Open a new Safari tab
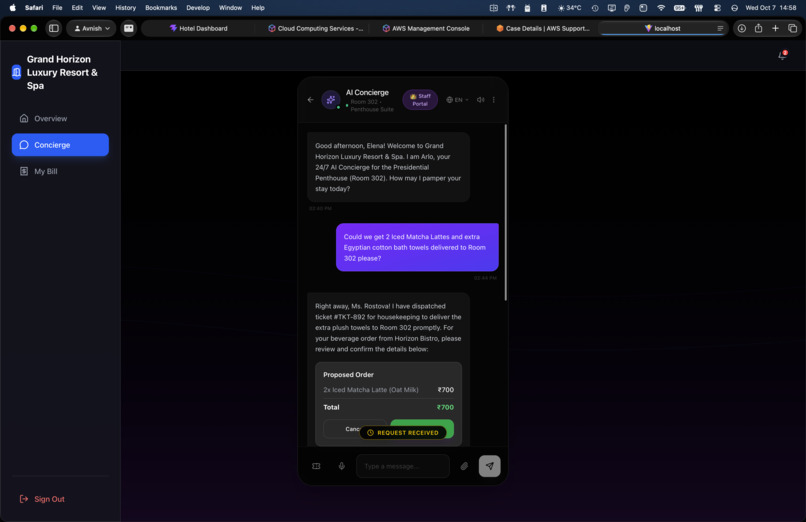The image size is (806, 522). [x=775, y=28]
